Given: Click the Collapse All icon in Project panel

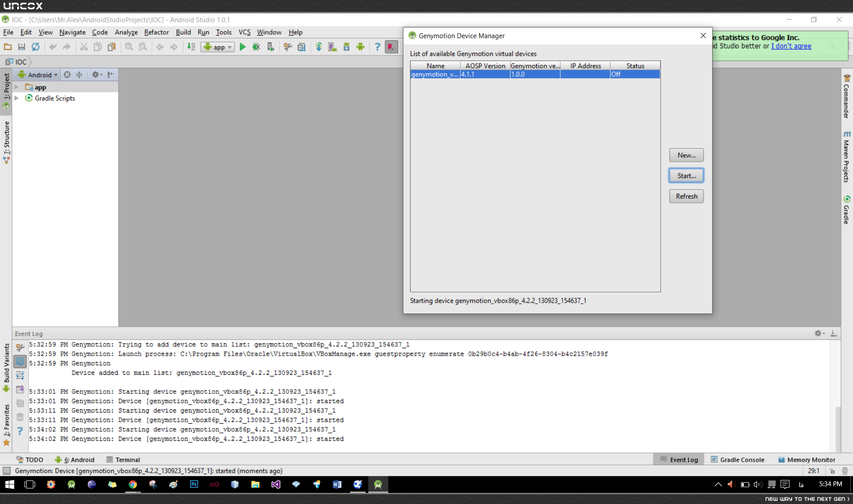Looking at the screenshot, I should coord(79,75).
